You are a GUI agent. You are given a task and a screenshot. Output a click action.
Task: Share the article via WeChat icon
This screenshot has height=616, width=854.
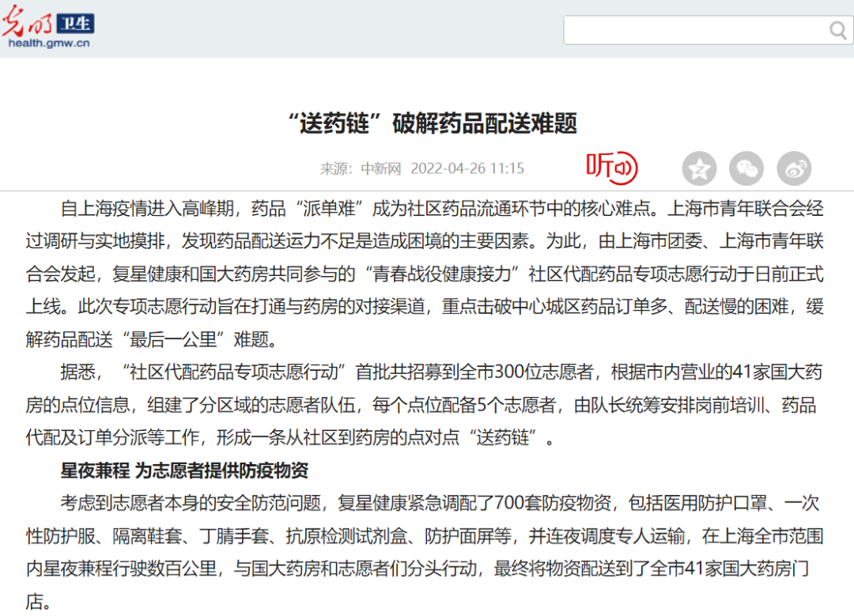click(746, 168)
